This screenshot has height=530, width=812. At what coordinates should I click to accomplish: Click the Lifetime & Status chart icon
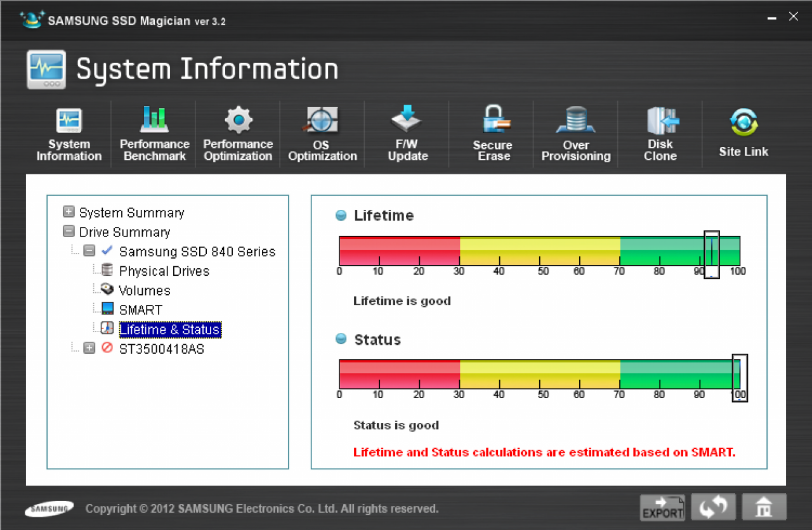[x=107, y=328]
